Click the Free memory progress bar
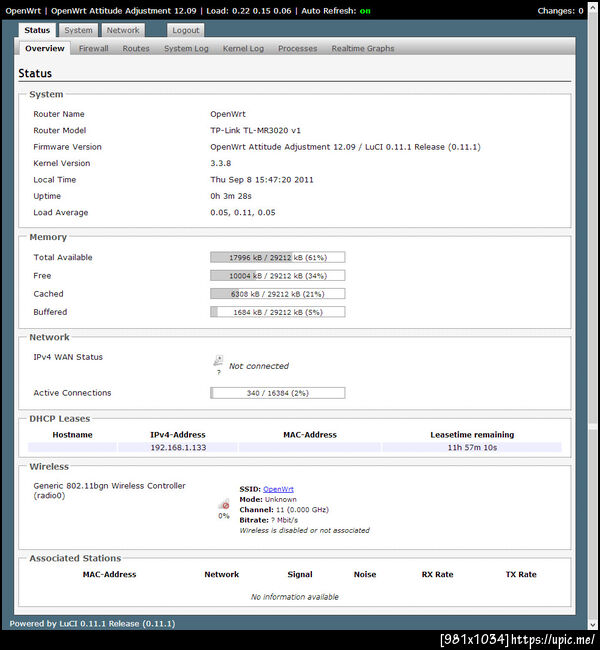Screen dimensions: 600x650 point(277,276)
